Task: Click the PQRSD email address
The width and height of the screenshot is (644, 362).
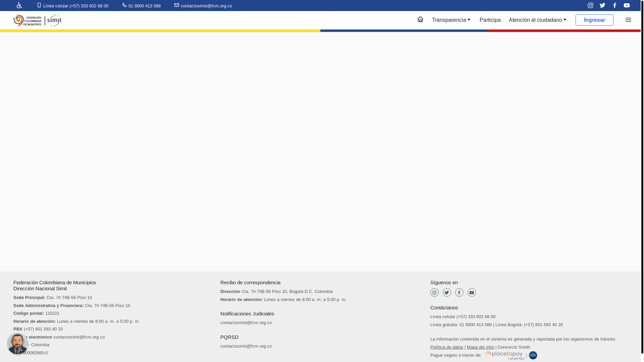Action: (246, 346)
